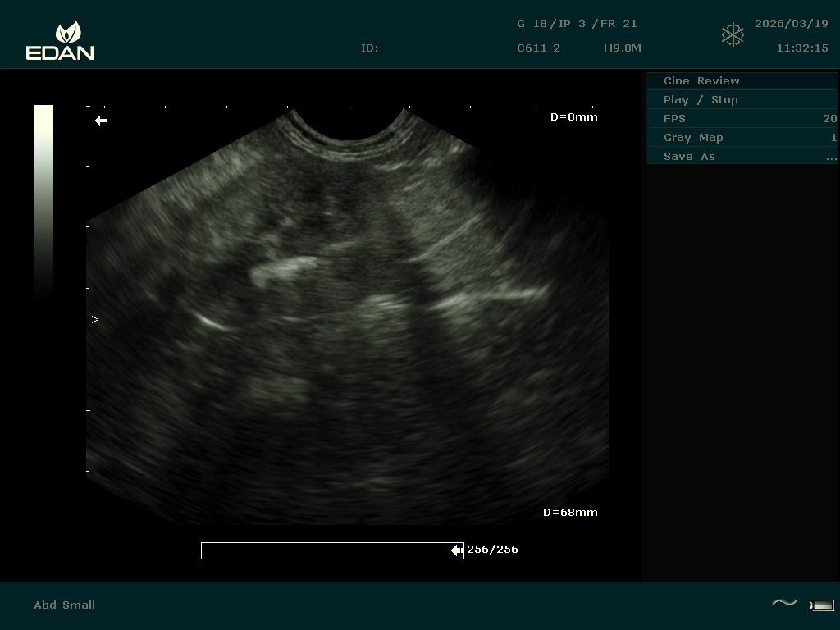Image resolution: width=840 pixels, height=630 pixels.
Task: Click the patient ID field
Action: click(x=370, y=48)
